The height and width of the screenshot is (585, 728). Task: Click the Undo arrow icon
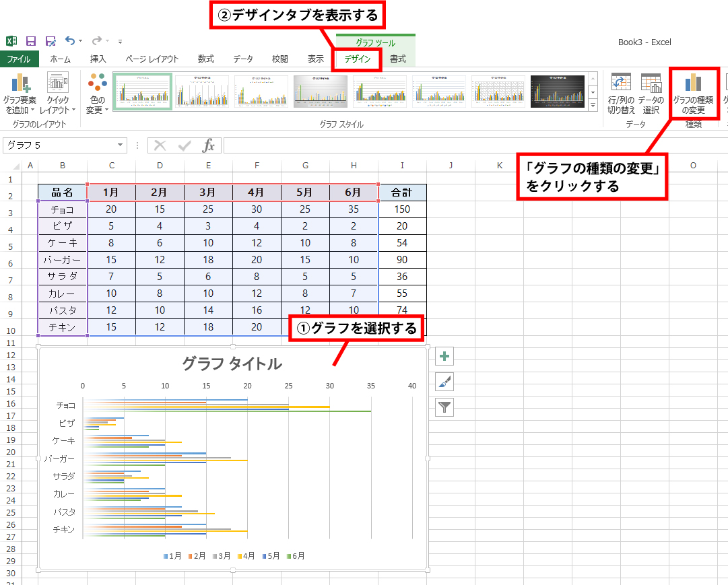71,41
